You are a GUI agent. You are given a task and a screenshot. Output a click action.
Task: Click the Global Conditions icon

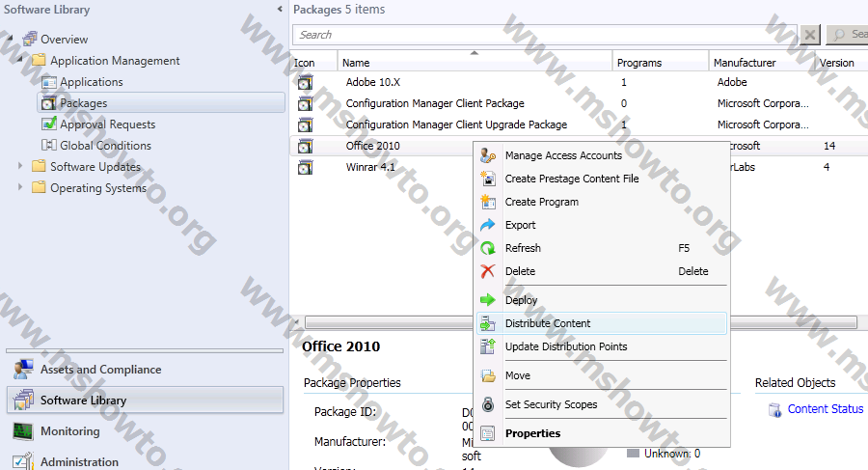49,145
